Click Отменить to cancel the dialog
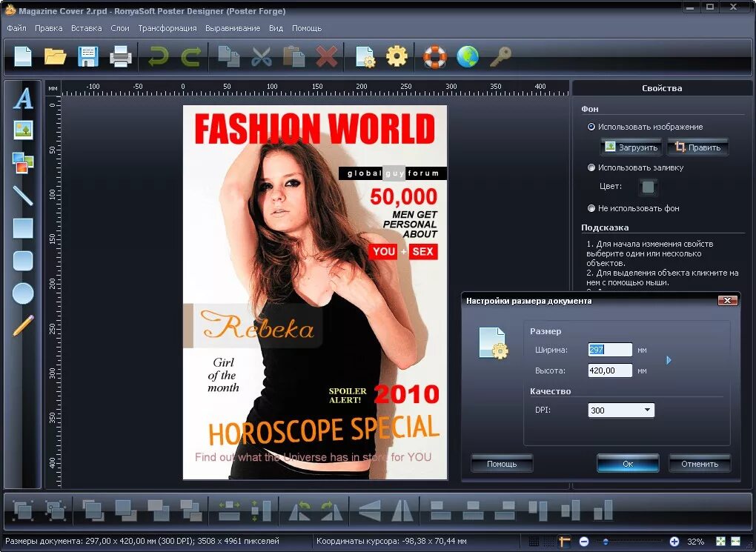 click(x=700, y=464)
